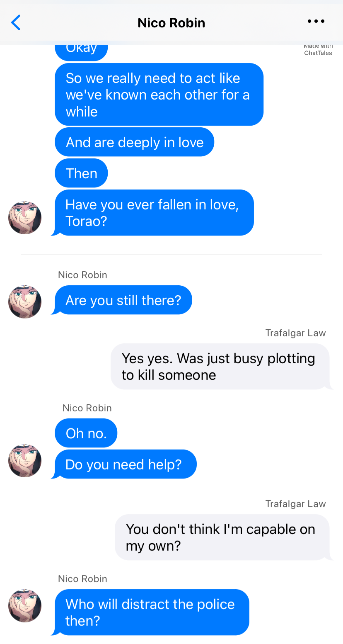The image size is (343, 644).
Task: Select "You don't think I'm capable" message
Action: click(x=221, y=537)
